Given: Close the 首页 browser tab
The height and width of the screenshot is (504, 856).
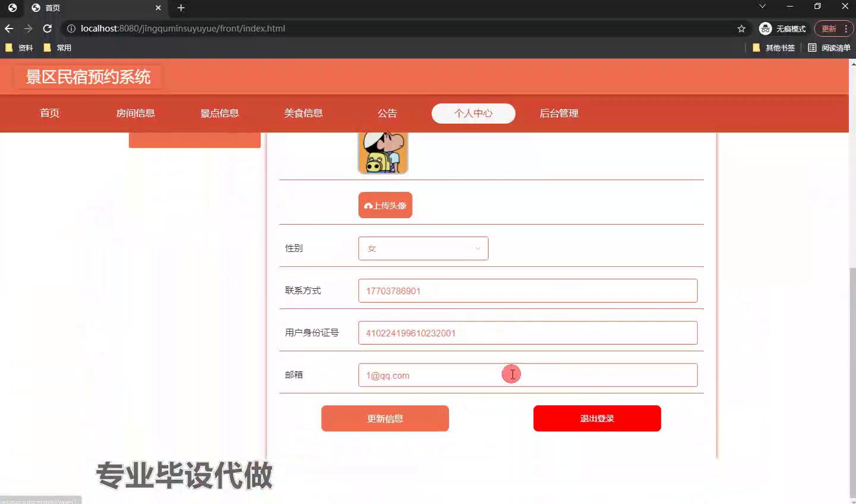Looking at the screenshot, I should (158, 8).
